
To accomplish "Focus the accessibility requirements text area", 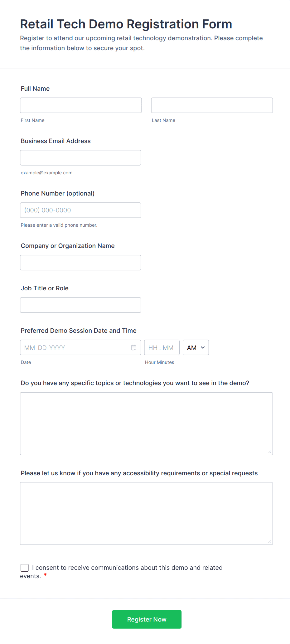I will [x=146, y=513].
